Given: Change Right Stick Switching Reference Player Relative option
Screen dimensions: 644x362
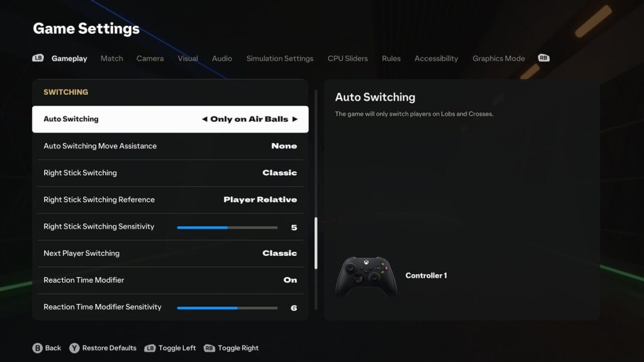Looking at the screenshot, I should (170, 199).
